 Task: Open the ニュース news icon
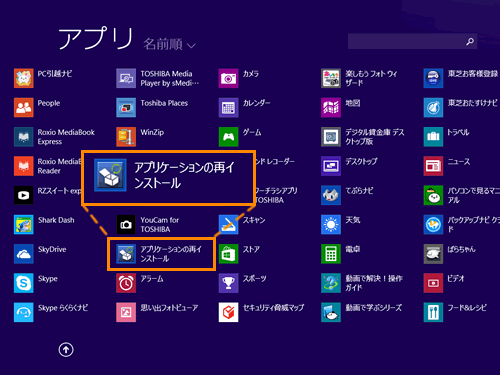click(x=433, y=166)
